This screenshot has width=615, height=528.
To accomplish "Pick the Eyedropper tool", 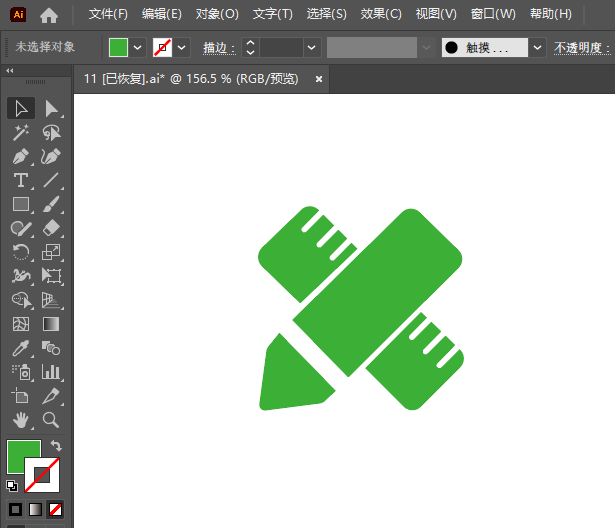I will pos(20,348).
